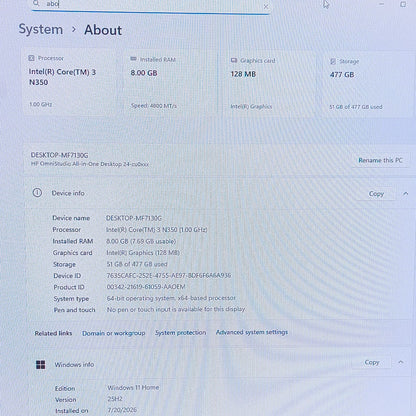Select Device ID value 7635CAFC-252E-4755
Screen dimensions: 416x416
[x=169, y=275]
